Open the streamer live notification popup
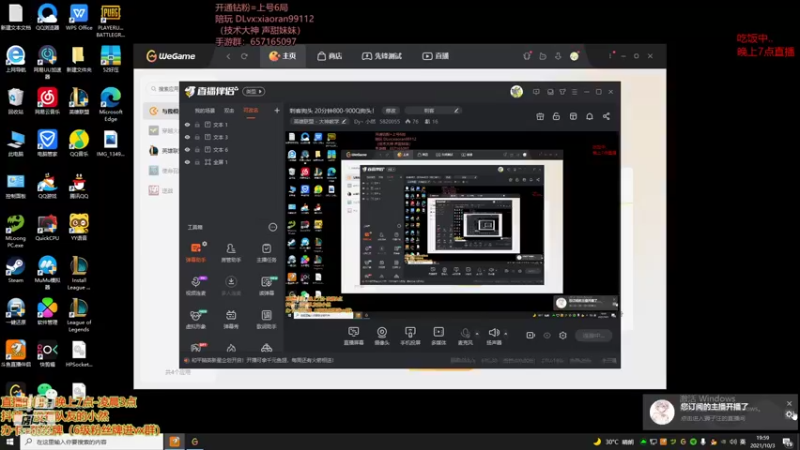The image size is (800, 450). tap(719, 411)
